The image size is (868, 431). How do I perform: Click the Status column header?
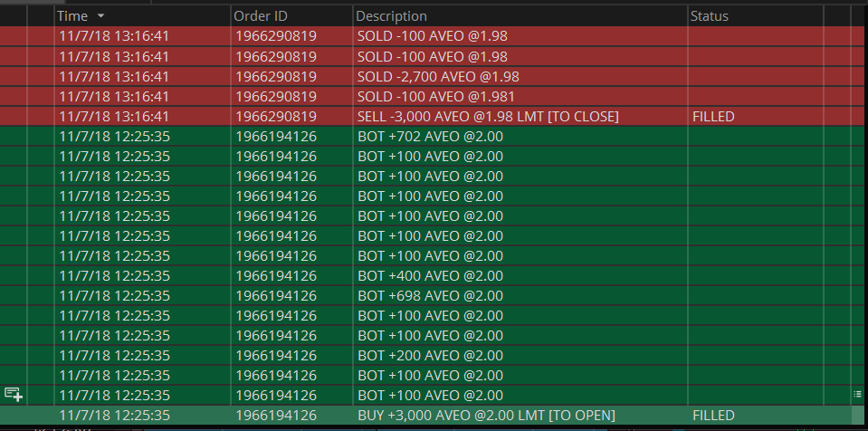pyautogui.click(x=709, y=16)
